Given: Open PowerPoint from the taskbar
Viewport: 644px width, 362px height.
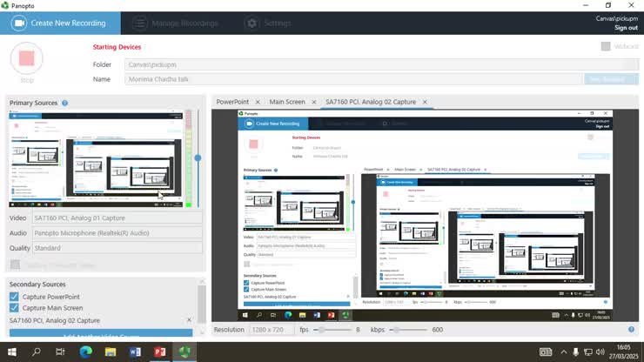Looking at the screenshot, I should 160,352.
